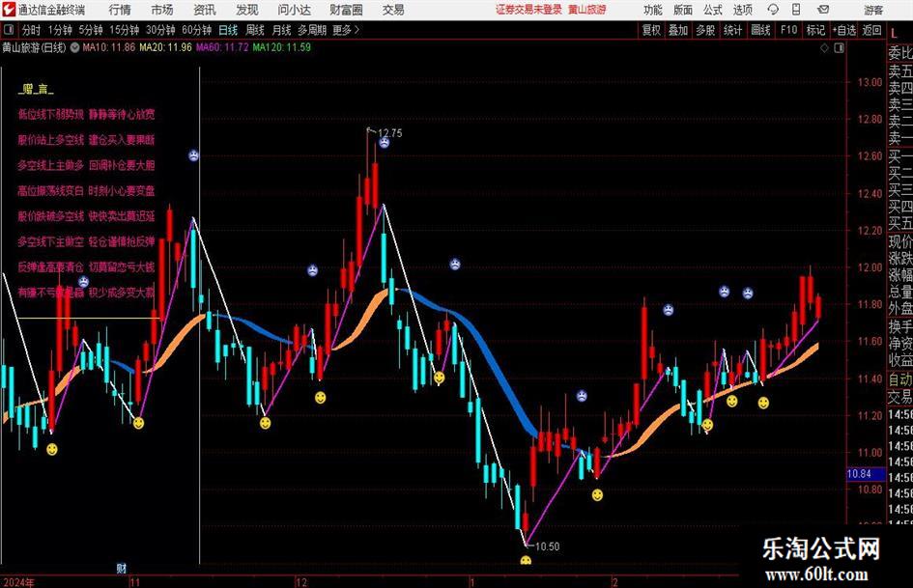
Task: Open the 问小达 menu
Action: [x=294, y=10]
